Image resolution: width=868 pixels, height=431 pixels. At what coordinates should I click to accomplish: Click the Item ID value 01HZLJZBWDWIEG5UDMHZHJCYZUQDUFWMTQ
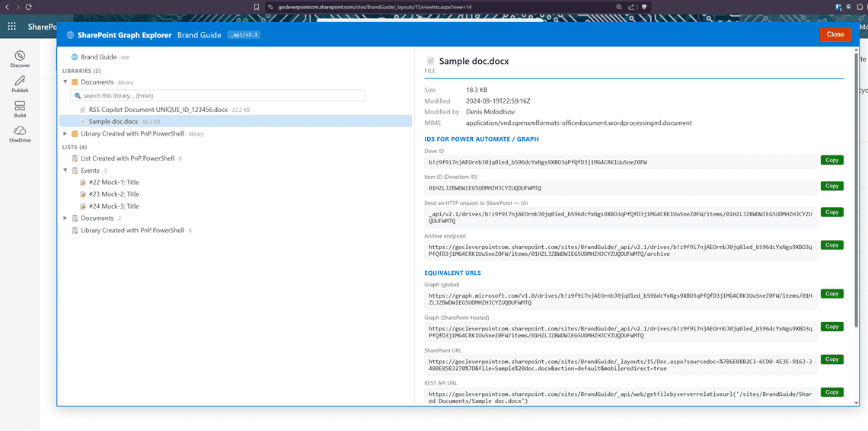coord(485,188)
